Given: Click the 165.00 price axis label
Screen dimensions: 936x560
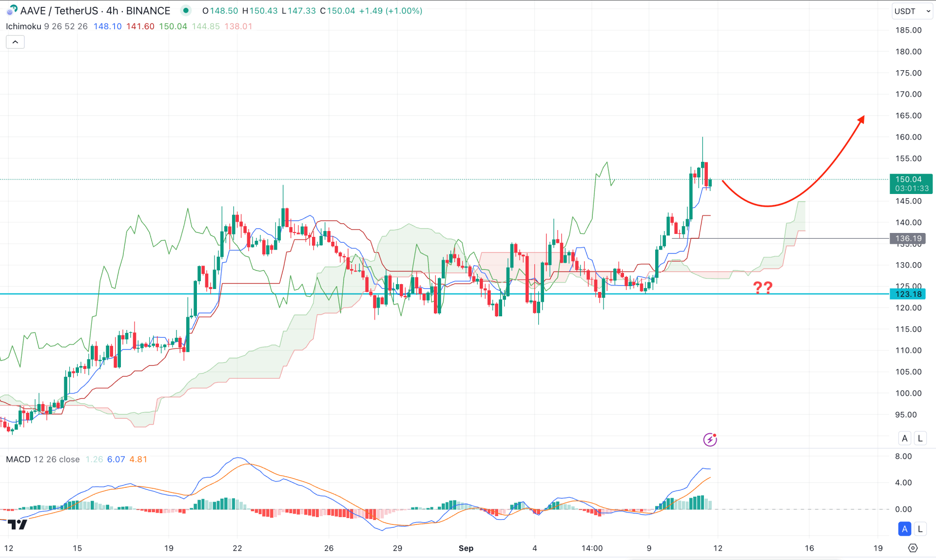Looking at the screenshot, I should [x=908, y=116].
